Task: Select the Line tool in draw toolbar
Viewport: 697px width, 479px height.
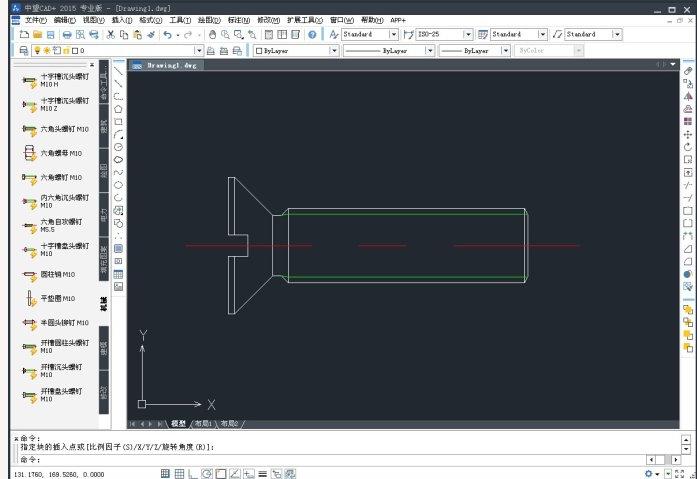Action: coord(118,71)
